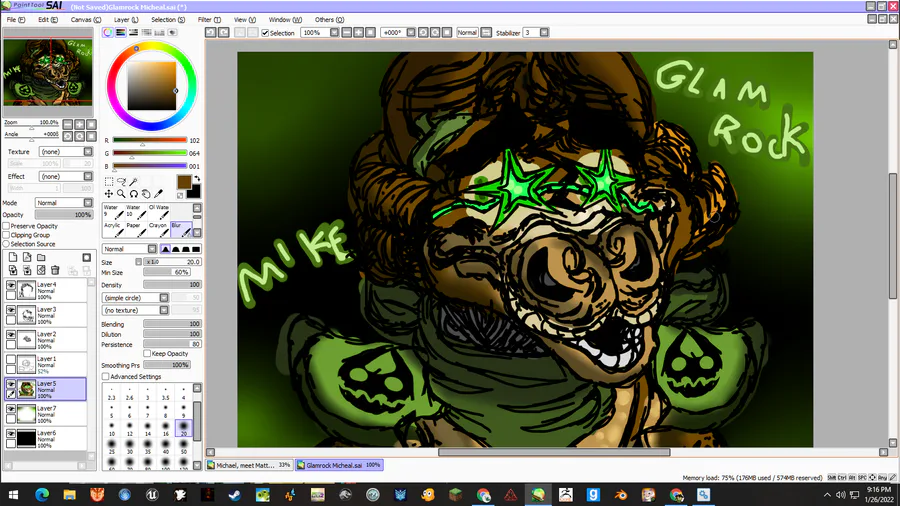
Task: Show the color wheel panel
Action: point(108,33)
